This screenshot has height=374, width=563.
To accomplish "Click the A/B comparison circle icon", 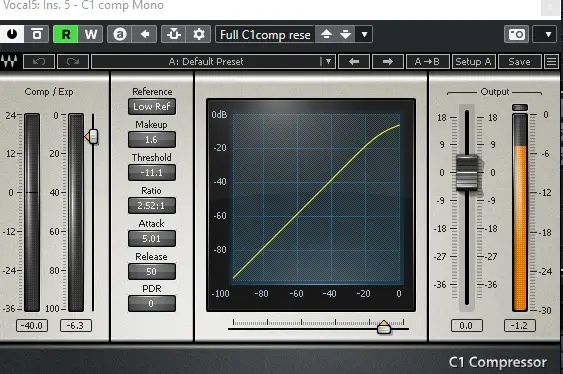I will click(x=120, y=34).
